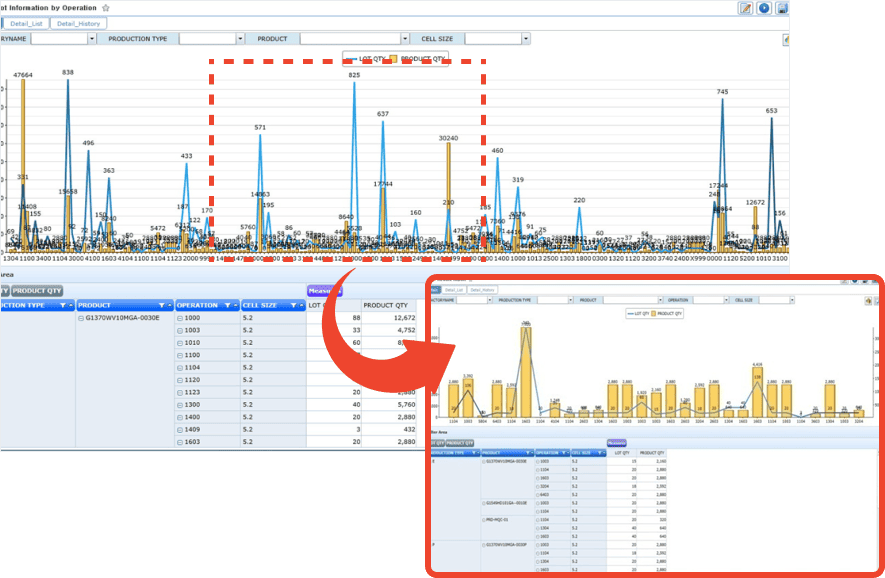Select the product quantity cell 4,752

389,330
